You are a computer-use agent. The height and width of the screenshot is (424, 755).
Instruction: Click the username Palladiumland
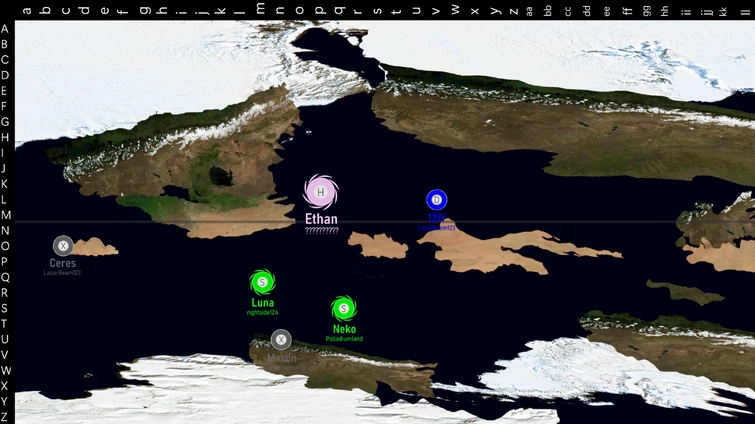click(x=344, y=339)
